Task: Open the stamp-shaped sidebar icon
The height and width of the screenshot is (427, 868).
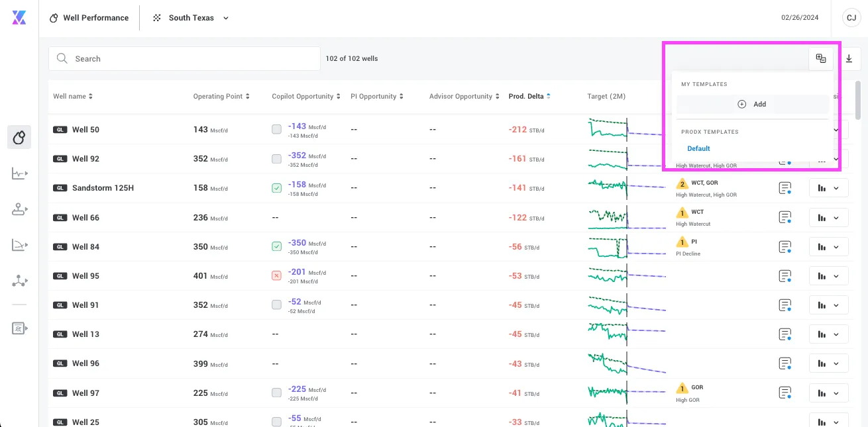Action: pyautogui.click(x=19, y=209)
